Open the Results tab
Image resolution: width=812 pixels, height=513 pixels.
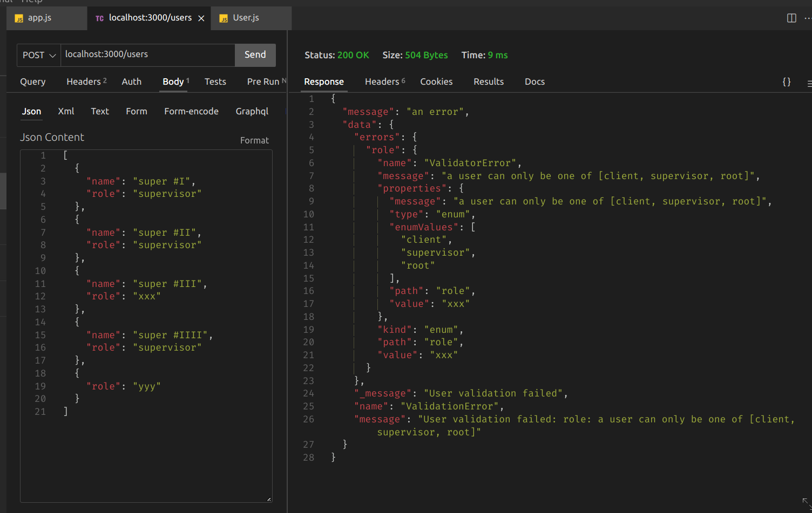[x=489, y=81]
